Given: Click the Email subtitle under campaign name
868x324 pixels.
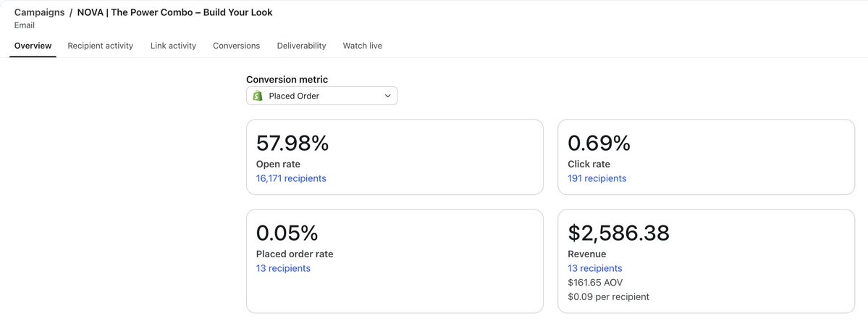Looking at the screenshot, I should pos(25,25).
